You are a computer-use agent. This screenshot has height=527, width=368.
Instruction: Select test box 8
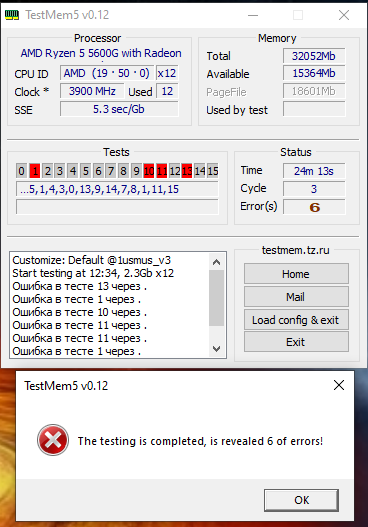tap(124, 171)
